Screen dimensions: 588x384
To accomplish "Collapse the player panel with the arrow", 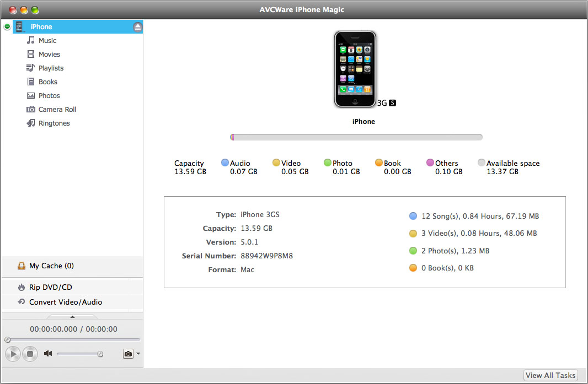I will click(x=72, y=317).
